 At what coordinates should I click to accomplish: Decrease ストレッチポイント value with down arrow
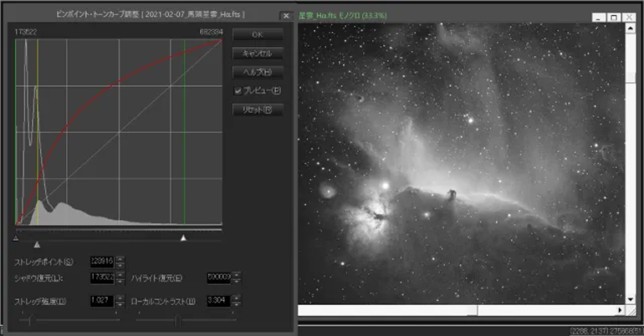pyautogui.click(x=120, y=265)
